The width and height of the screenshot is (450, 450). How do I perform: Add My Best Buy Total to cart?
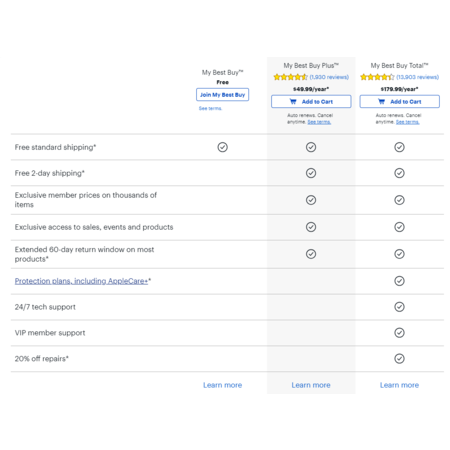pos(399,102)
